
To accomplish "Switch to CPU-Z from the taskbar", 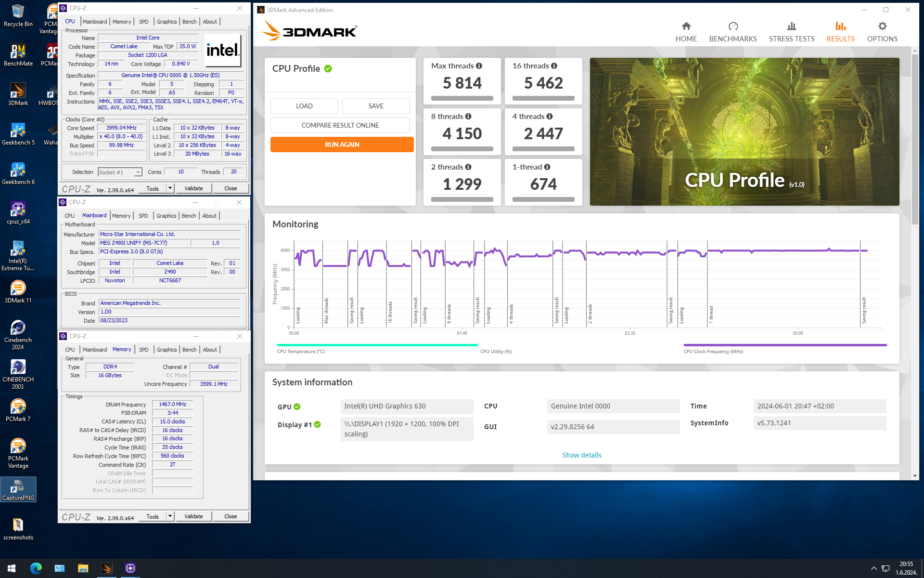I will (130, 568).
